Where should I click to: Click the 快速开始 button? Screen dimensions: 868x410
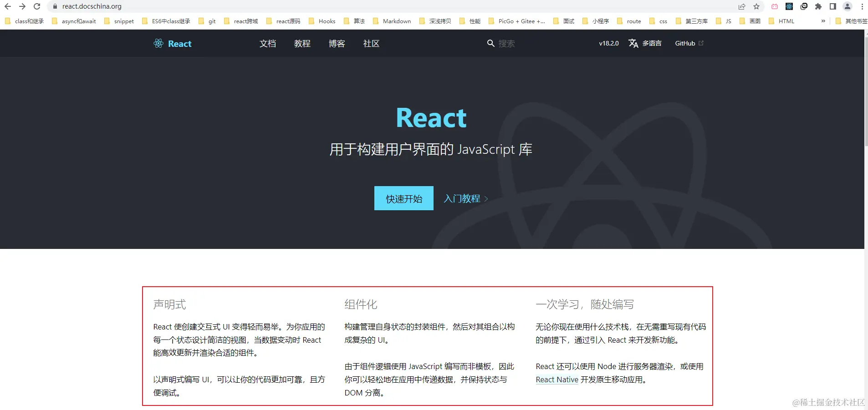point(404,198)
